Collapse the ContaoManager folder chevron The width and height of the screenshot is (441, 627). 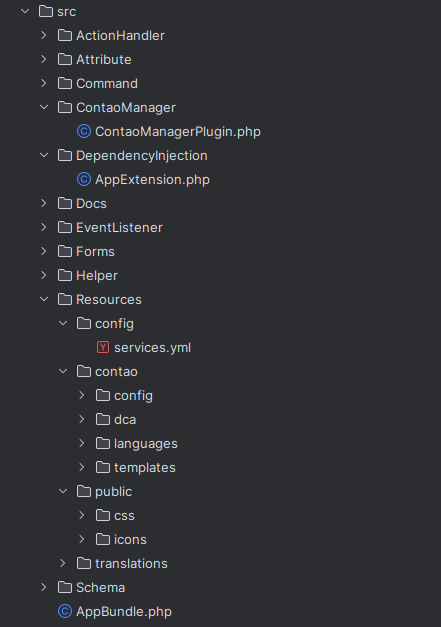[44, 107]
